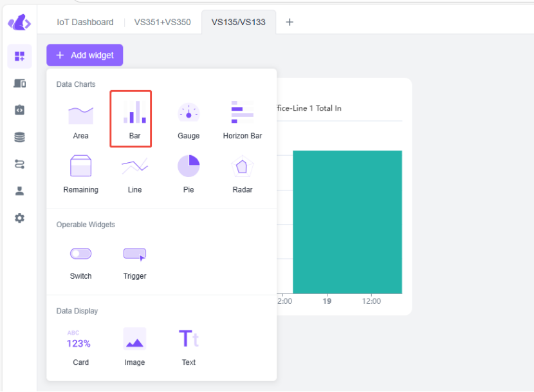Select the Horizon Bar chart widget
The height and width of the screenshot is (392, 534).
(x=243, y=120)
